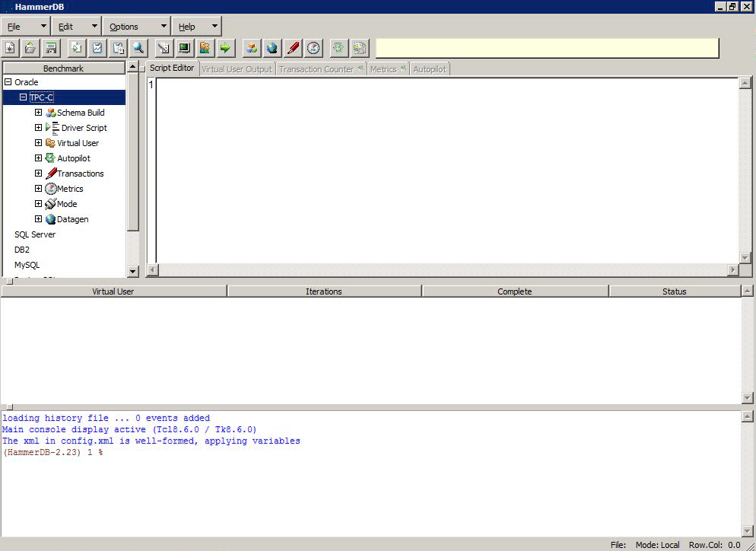Switch to the Autopilot tab
Screen dimensions: 756x551
(430, 69)
